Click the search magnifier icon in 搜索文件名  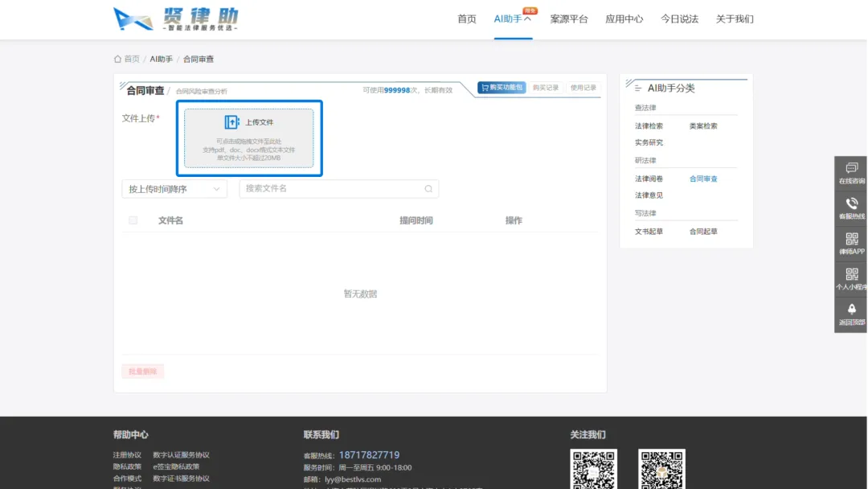[428, 189]
